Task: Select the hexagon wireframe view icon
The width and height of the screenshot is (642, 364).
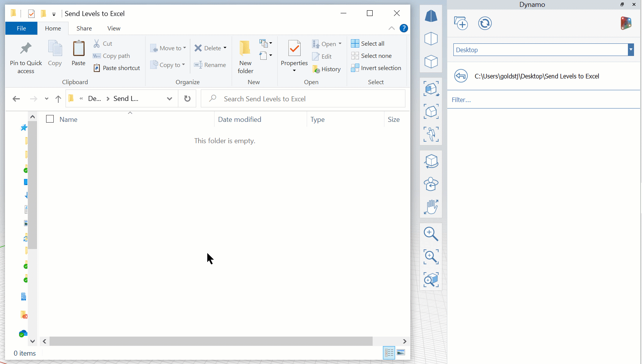Action: click(x=431, y=38)
